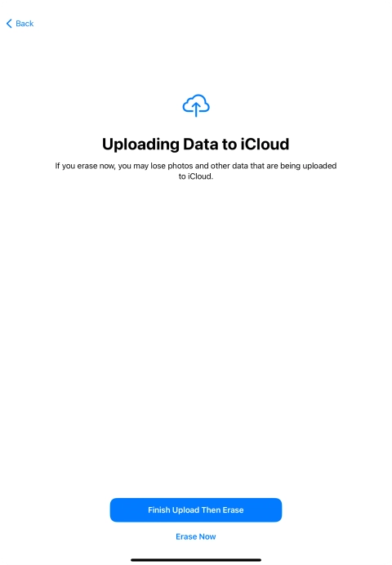The width and height of the screenshot is (392, 565).
Task: Click the black bar at the screen bottom
Action: point(196,560)
